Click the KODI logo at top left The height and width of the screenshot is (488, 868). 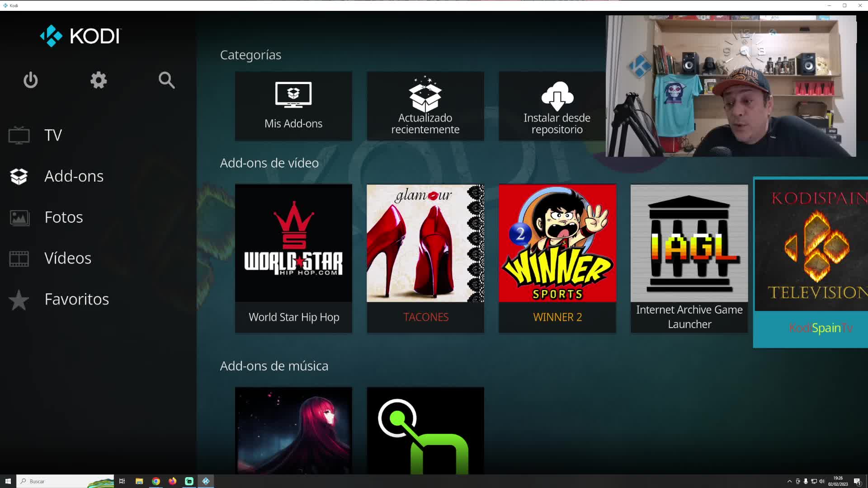coord(80,36)
